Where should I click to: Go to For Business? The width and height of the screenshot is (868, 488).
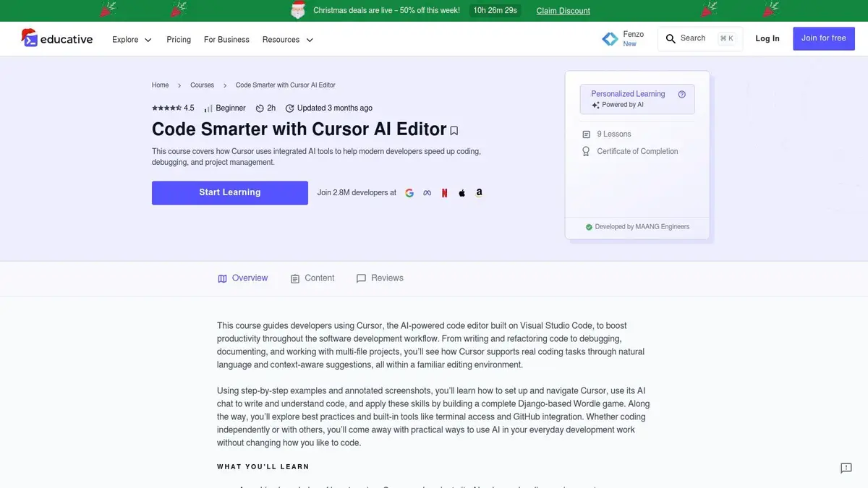pos(226,40)
